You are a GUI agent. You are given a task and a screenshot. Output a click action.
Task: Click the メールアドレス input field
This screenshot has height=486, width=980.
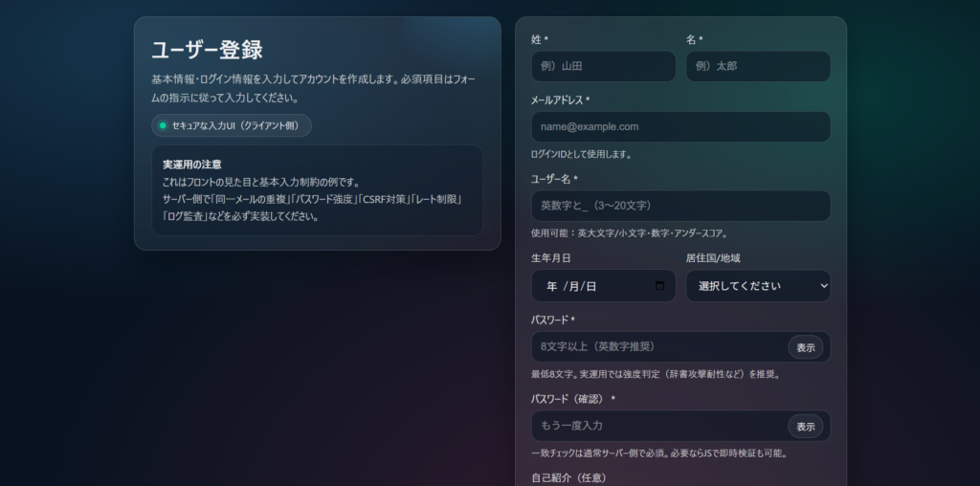[680, 126]
